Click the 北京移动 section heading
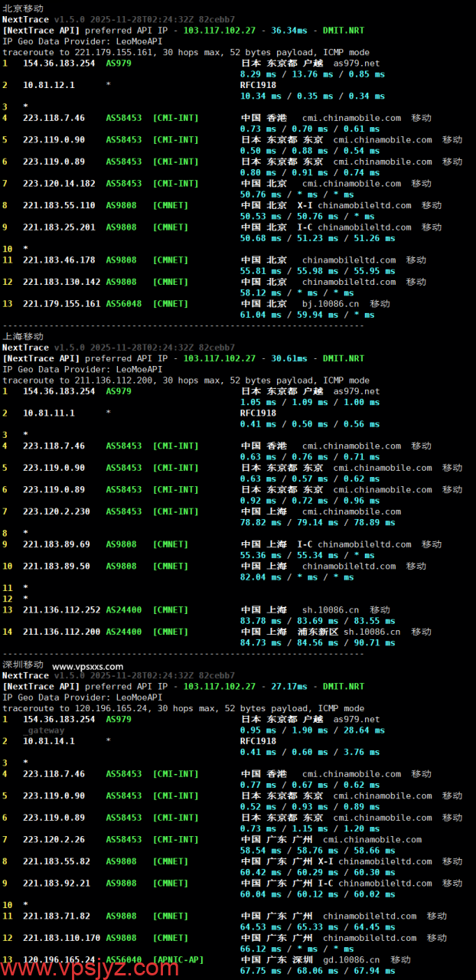The width and height of the screenshot is (476, 980). coord(23,8)
